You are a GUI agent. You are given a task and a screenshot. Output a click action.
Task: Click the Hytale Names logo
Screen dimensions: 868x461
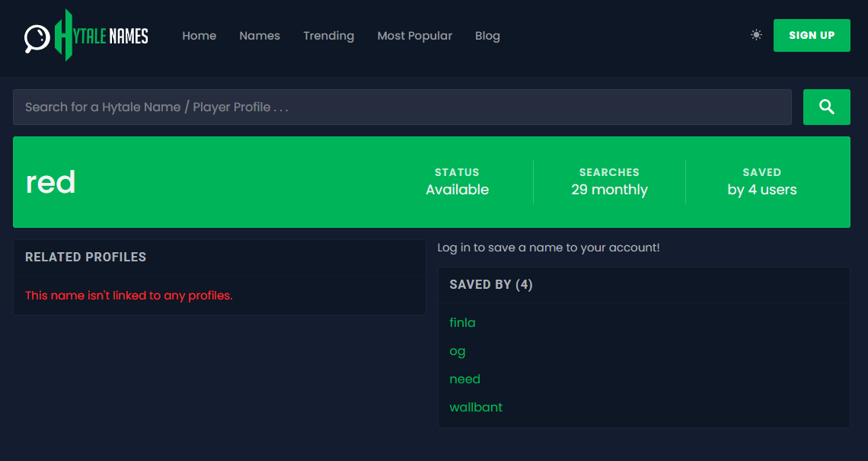click(86, 36)
